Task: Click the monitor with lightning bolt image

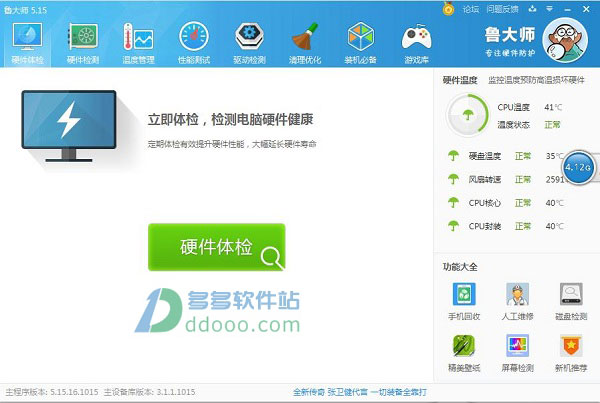Action: [69, 126]
